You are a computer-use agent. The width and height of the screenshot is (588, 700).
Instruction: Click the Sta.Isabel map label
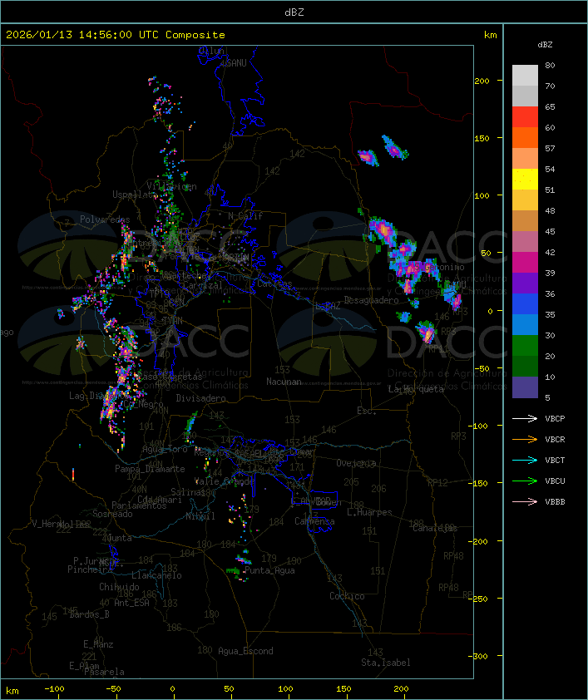[385, 663]
